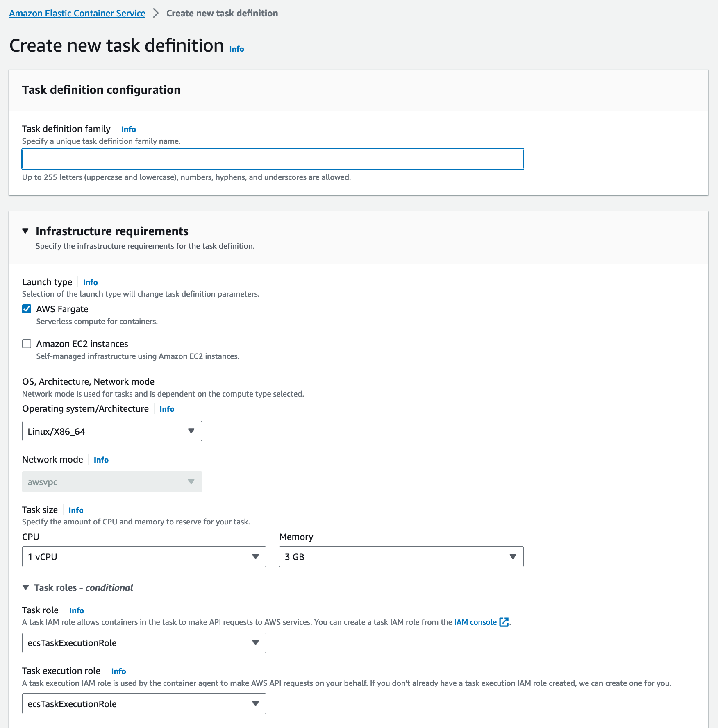Screen dimensions: 718x728
Task: Show Info for Launch type
Action: pyautogui.click(x=90, y=282)
